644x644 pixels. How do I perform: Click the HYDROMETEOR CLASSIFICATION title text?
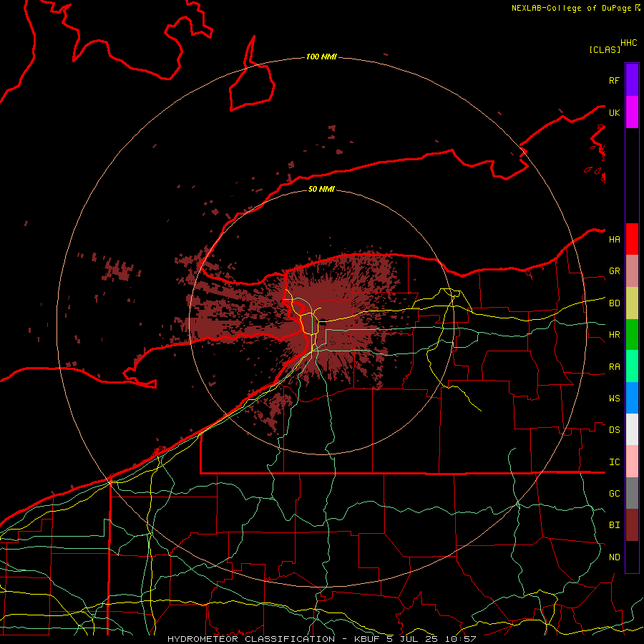(251, 639)
